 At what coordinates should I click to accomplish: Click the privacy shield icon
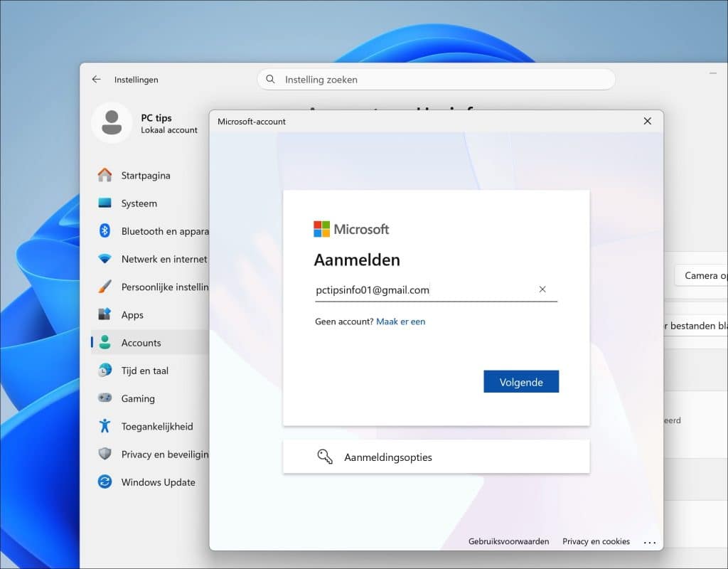(105, 454)
